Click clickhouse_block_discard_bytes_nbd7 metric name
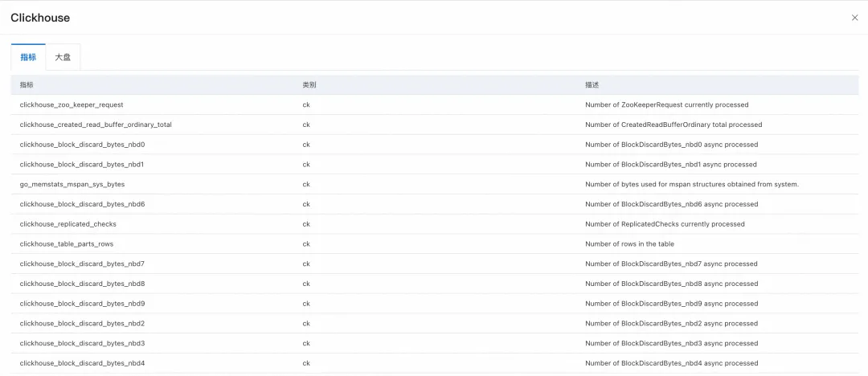The image size is (868, 376). point(83,264)
